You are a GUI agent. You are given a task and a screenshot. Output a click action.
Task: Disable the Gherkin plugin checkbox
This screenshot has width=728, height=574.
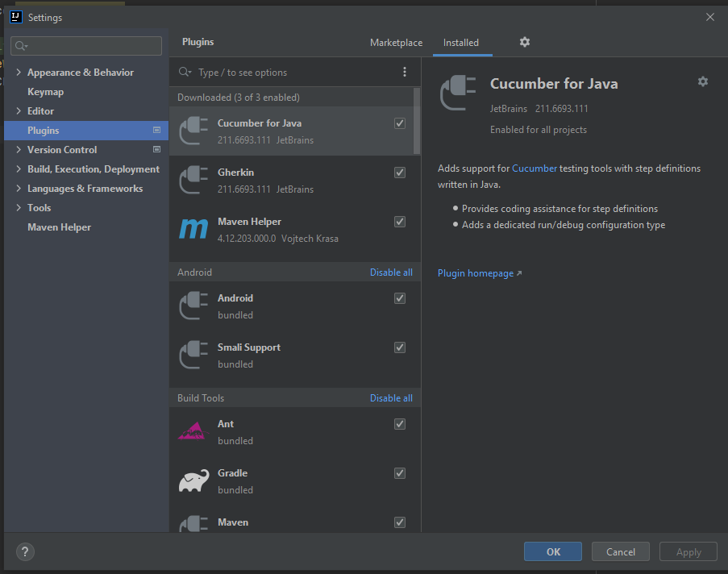point(400,173)
